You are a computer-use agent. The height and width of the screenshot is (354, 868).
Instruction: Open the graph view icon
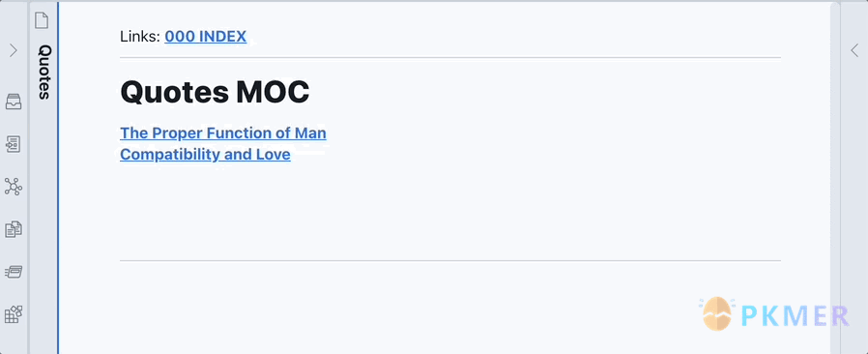tap(14, 187)
